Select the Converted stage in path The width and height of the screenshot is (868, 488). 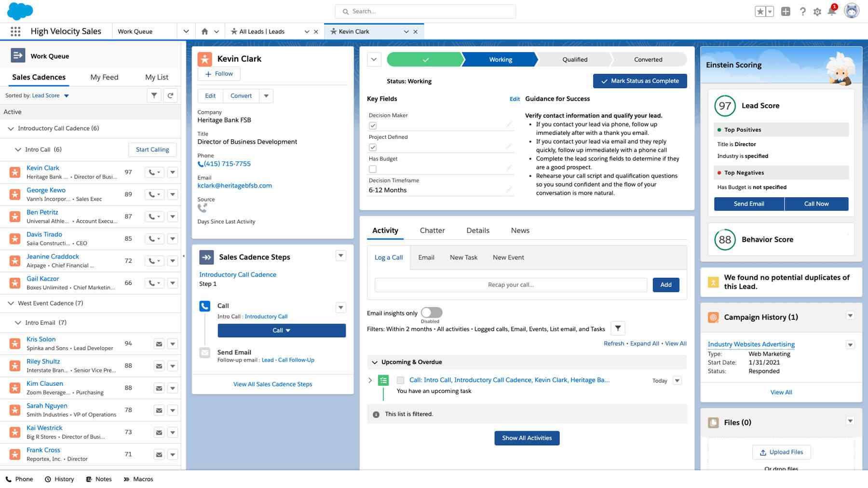pos(648,60)
